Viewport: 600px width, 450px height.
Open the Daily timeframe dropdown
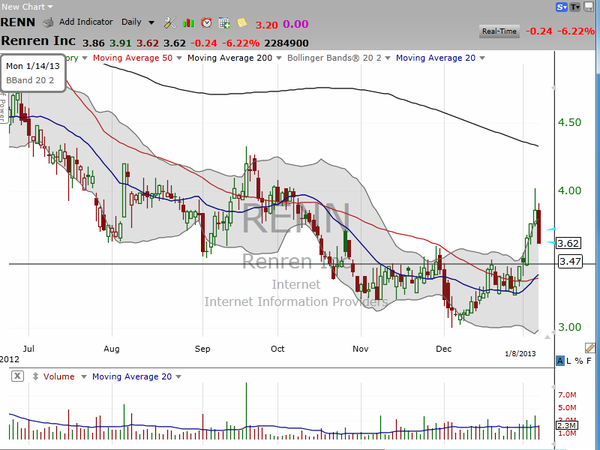pyautogui.click(x=138, y=22)
